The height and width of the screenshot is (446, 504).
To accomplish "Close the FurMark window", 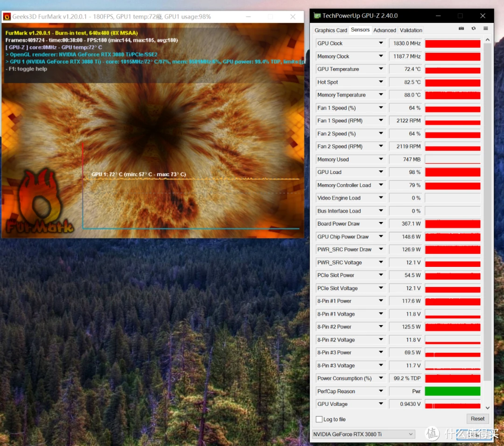I will (293, 17).
